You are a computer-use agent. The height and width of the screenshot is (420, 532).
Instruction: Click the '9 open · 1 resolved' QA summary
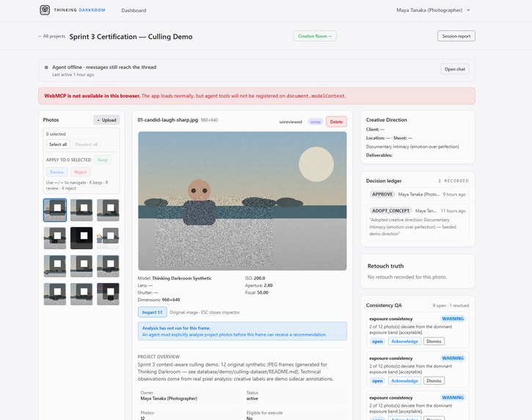click(x=451, y=306)
